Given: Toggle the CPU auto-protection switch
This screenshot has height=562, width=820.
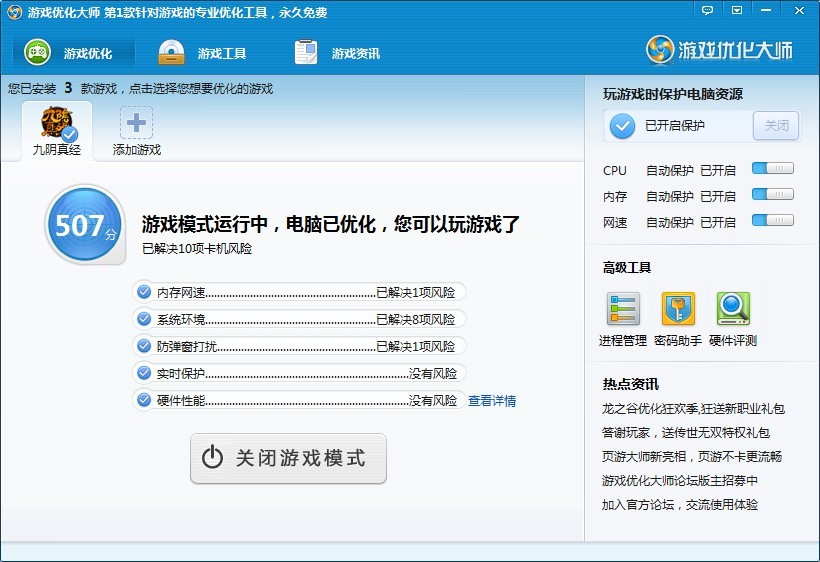Looking at the screenshot, I should [772, 168].
